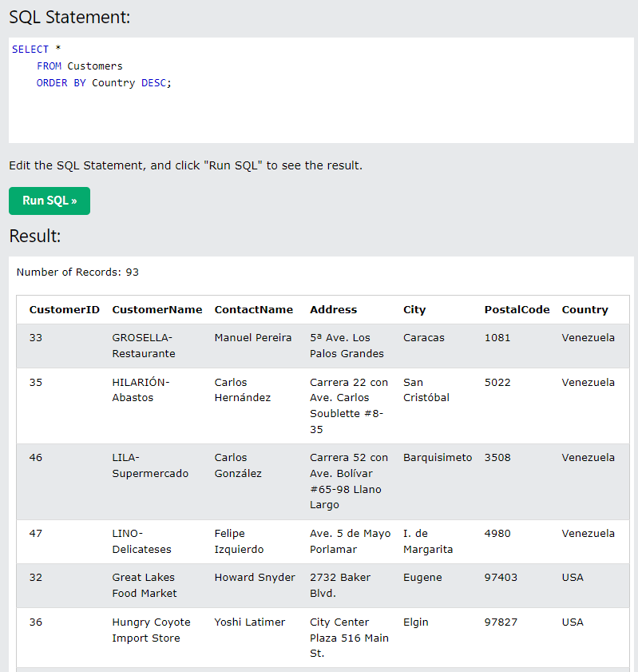Click address 'Ave. 5 de Mayo Porlamar'
Screen dimensions: 638x672
tap(351, 541)
